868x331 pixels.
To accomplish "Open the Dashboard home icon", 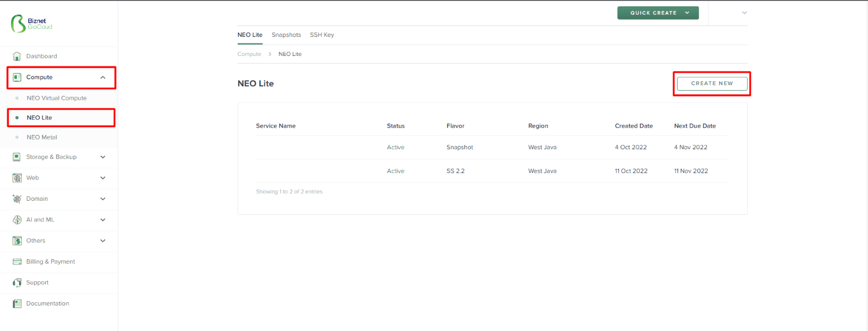I will tap(17, 56).
